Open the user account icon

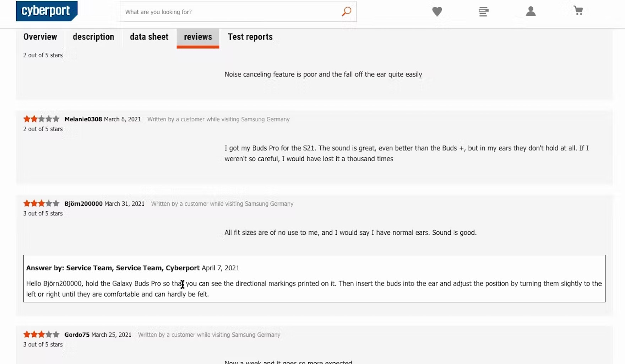(531, 12)
